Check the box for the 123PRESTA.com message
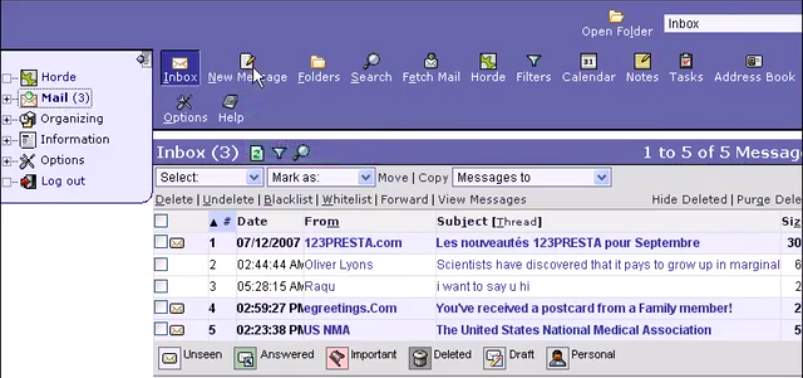This screenshot has height=378, width=803. click(161, 242)
